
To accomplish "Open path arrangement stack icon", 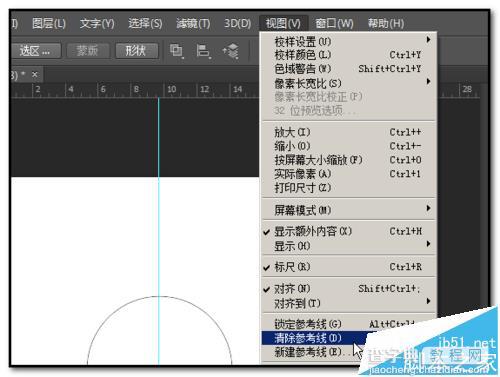I will pos(231,51).
